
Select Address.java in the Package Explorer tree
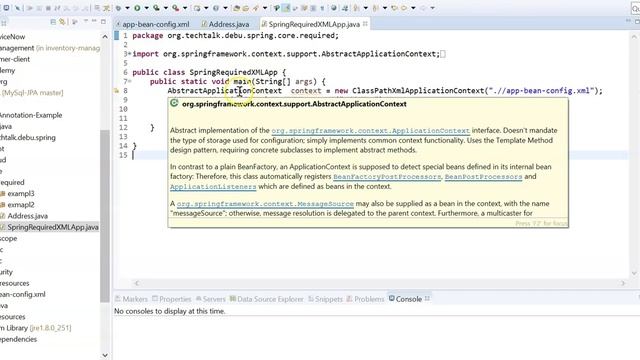(27, 216)
